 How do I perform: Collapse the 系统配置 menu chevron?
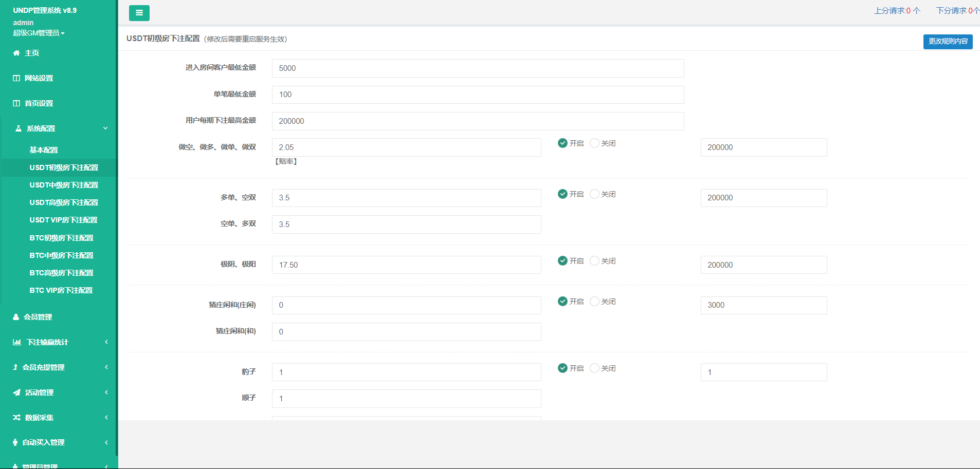[x=105, y=128]
